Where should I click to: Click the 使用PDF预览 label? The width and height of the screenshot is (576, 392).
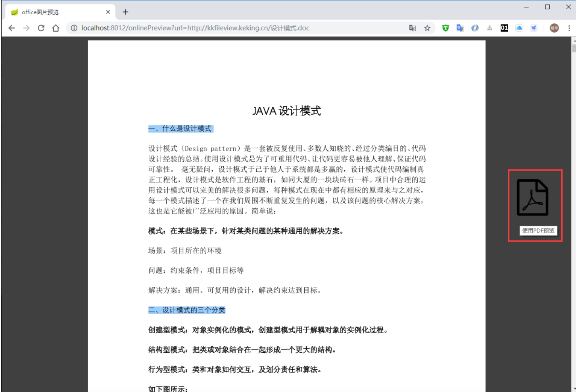[x=538, y=231]
